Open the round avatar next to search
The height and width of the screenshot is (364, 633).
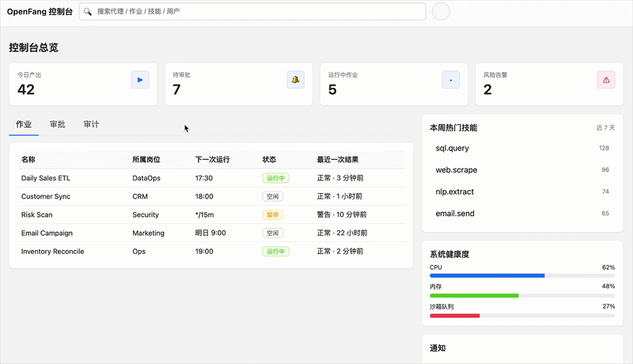click(442, 12)
